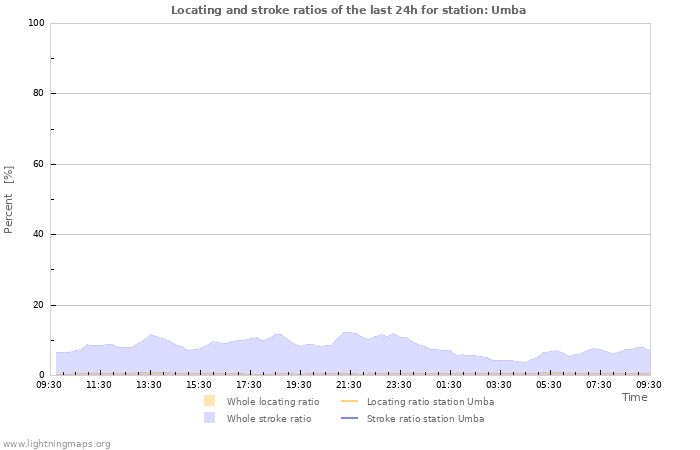Click the Stroke ratio station Umba legend text
The width and height of the screenshot is (700, 450).
tap(425, 418)
